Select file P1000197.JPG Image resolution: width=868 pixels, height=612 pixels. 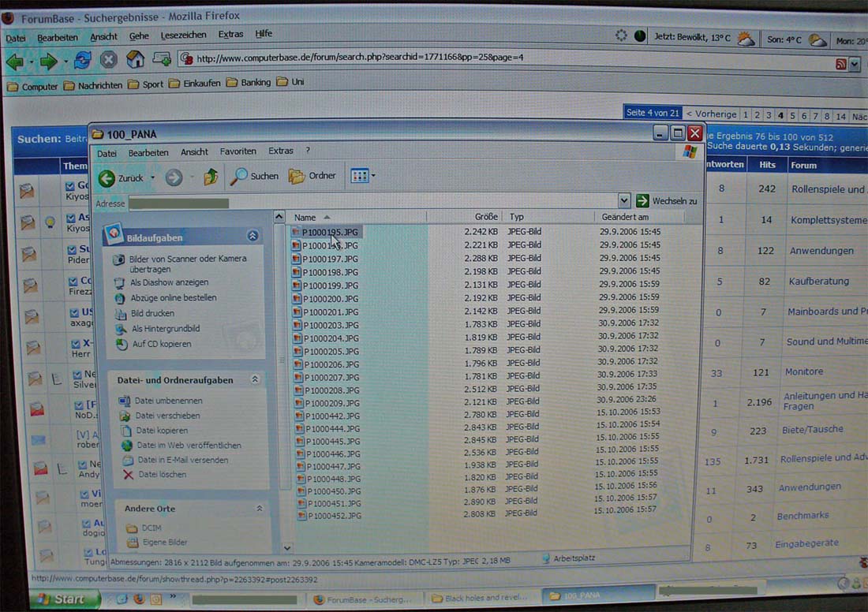pos(325,259)
